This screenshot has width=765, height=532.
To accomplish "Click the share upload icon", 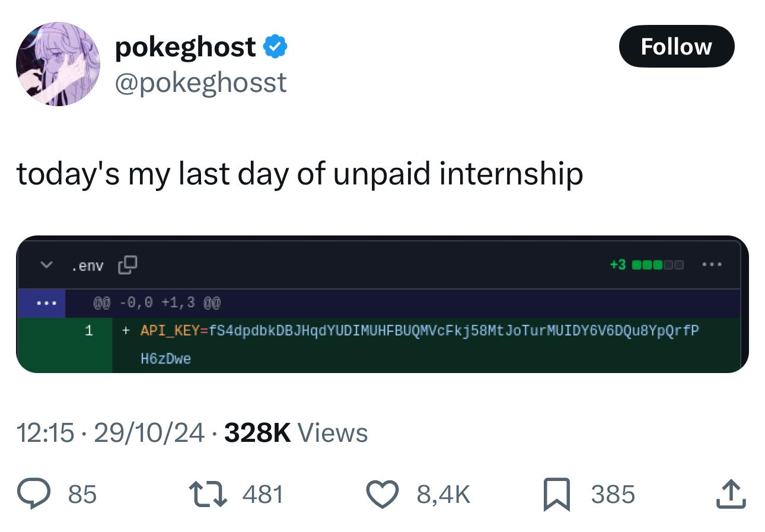I will [x=731, y=494].
